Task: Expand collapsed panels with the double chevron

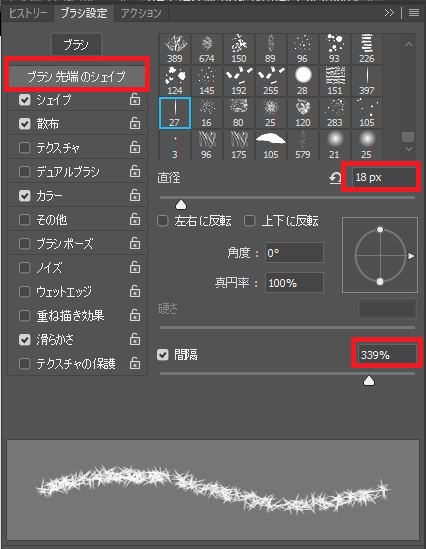Action: 389,13
